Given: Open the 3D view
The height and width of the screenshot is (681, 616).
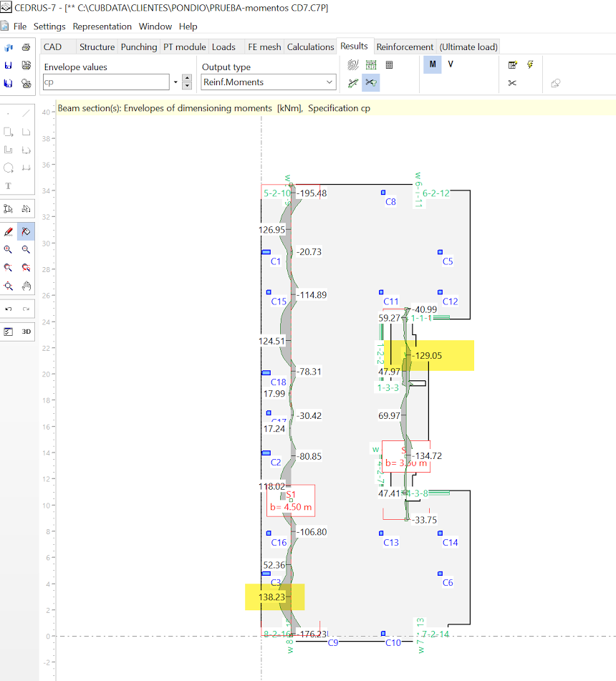Looking at the screenshot, I should point(26,332).
